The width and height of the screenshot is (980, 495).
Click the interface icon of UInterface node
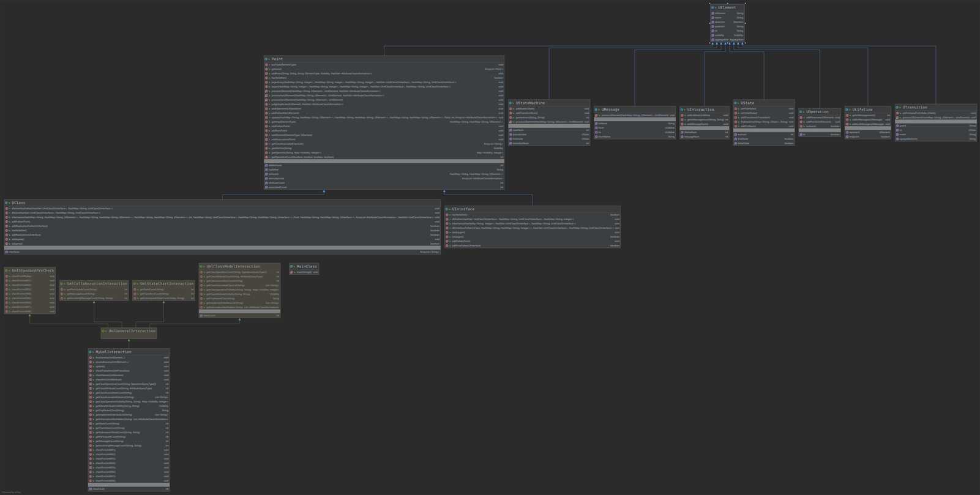[x=447, y=209]
